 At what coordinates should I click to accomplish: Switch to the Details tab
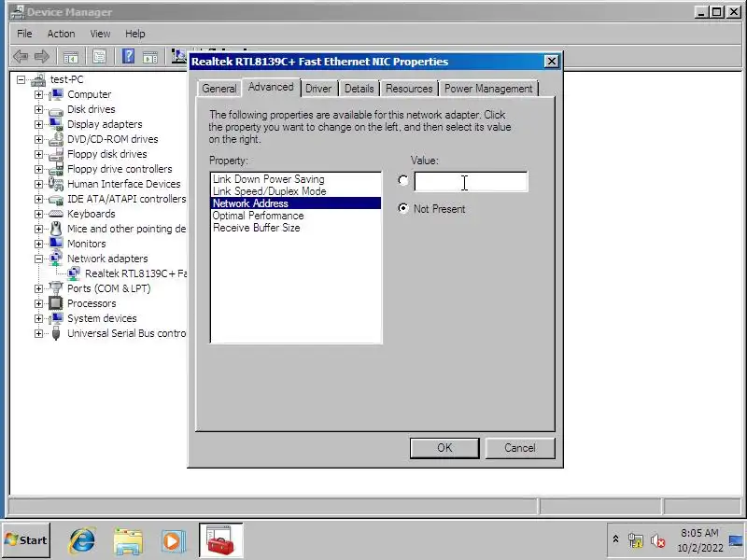point(359,89)
